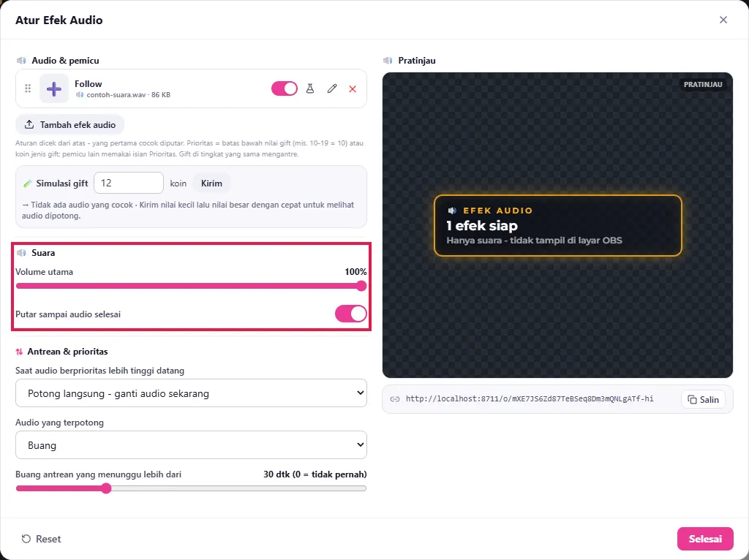Toggle Putar sampai audio selesai switch
749x560 pixels.
pos(350,314)
